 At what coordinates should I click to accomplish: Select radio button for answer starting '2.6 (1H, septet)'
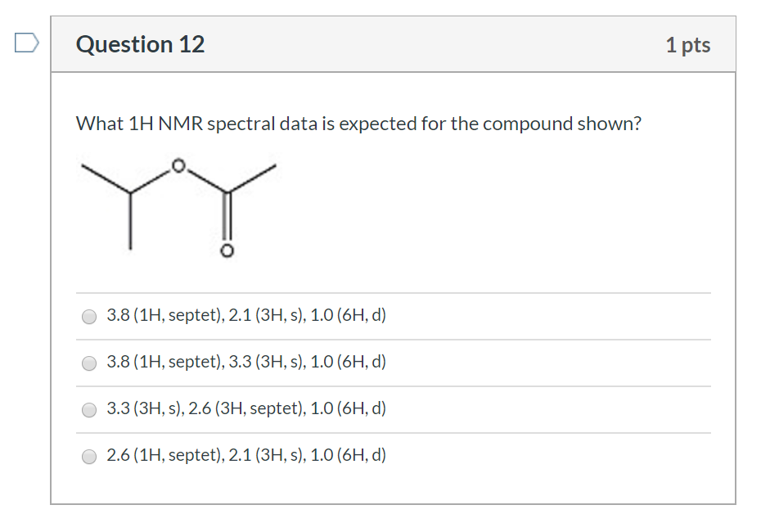[88, 457]
